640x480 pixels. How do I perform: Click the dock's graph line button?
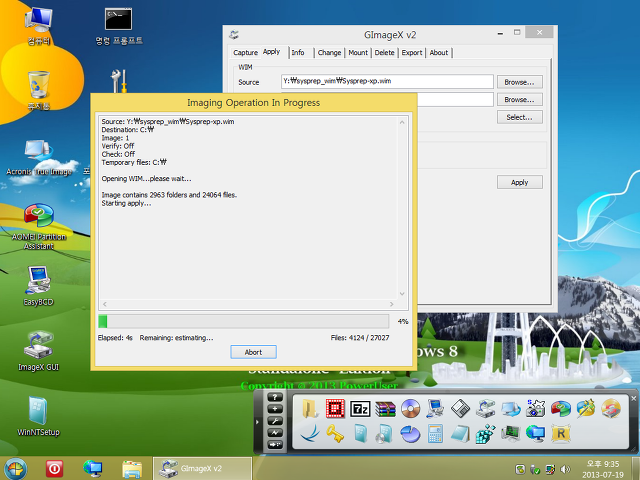click(x=275, y=433)
